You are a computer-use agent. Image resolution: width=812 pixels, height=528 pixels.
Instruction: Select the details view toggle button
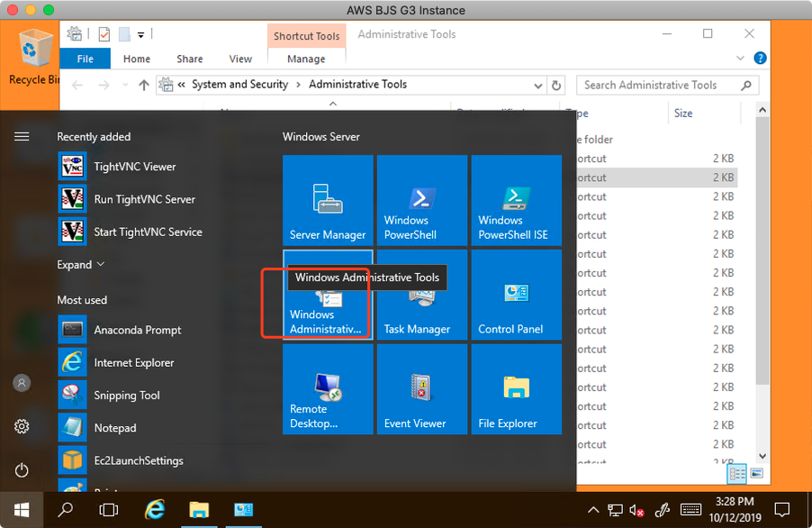737,473
